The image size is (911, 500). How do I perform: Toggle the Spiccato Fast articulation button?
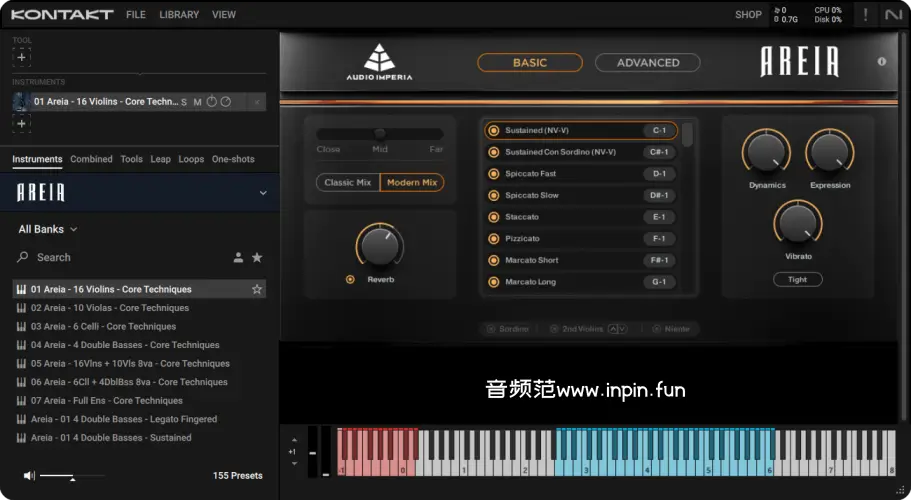click(493, 174)
